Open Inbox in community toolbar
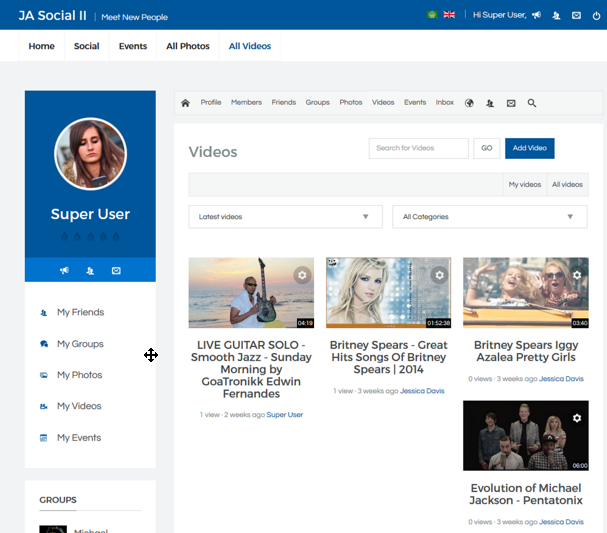The height and width of the screenshot is (533, 607). click(x=445, y=102)
